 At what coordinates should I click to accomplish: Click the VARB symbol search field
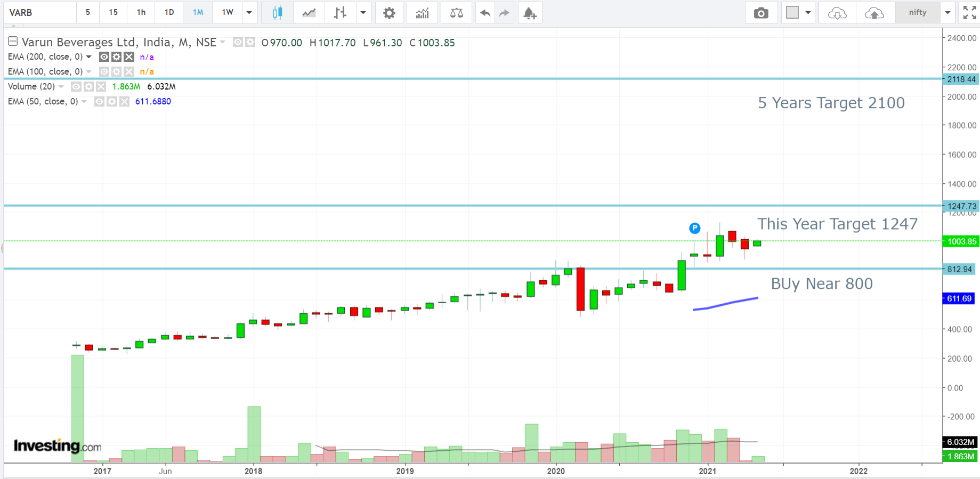click(40, 13)
